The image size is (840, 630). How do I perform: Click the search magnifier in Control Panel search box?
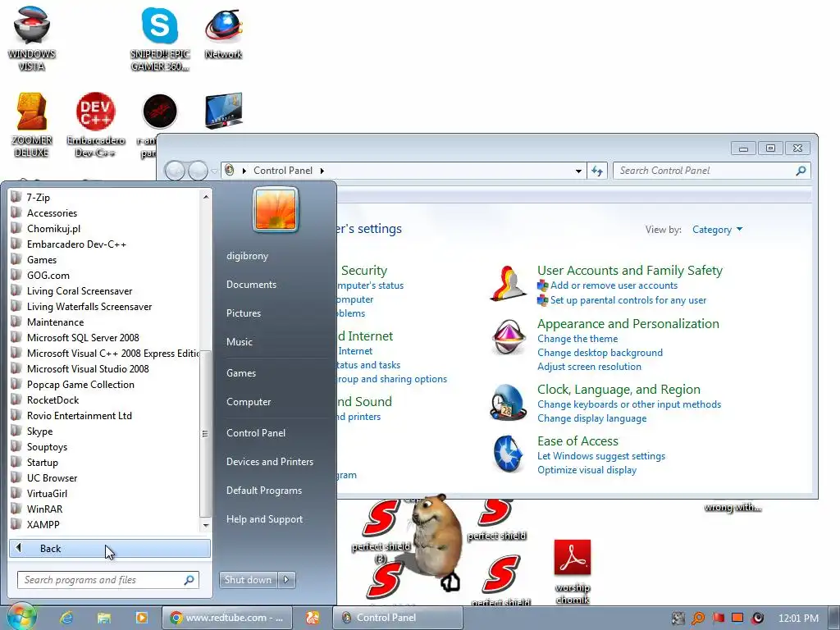click(801, 171)
